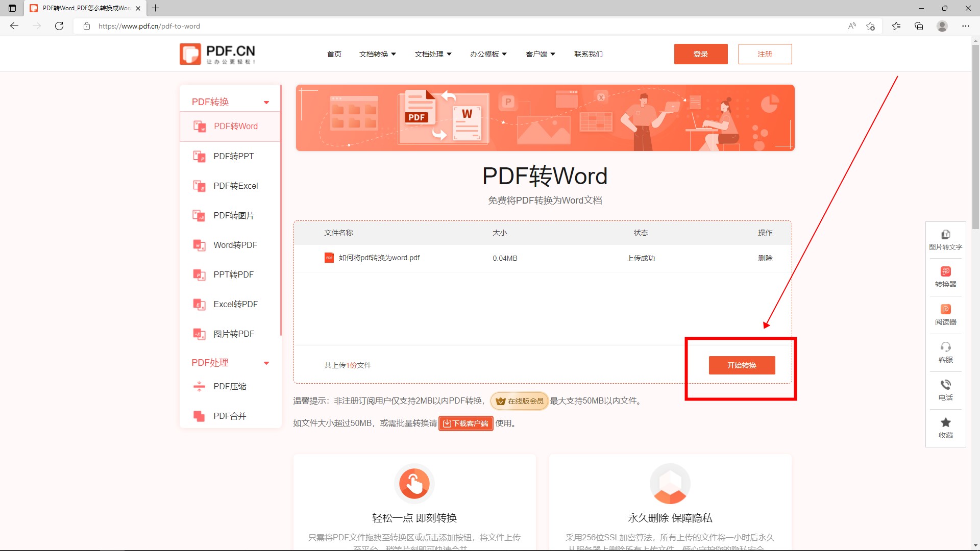Viewport: 980px width, 551px height.
Task: Click the 下载客户端 button
Action: 465,423
